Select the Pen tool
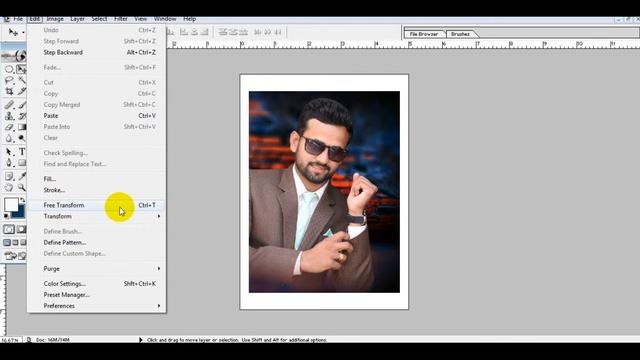The width and height of the screenshot is (640, 360). [9, 163]
